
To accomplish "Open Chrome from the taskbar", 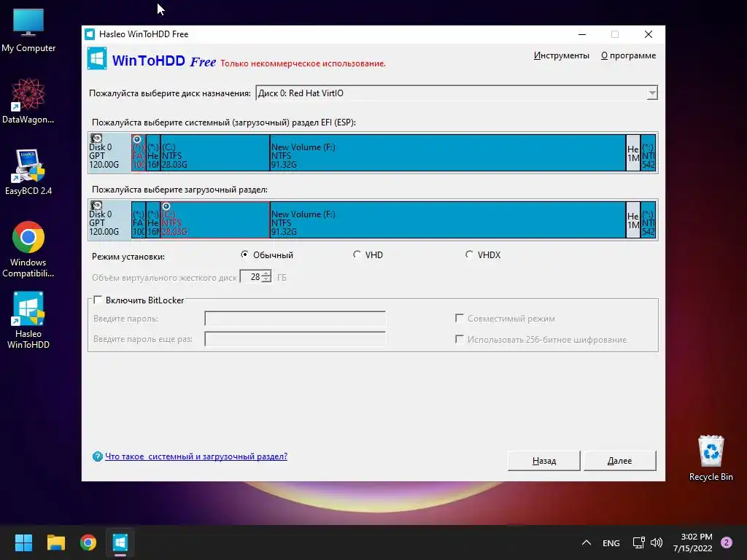I will click(x=88, y=542).
